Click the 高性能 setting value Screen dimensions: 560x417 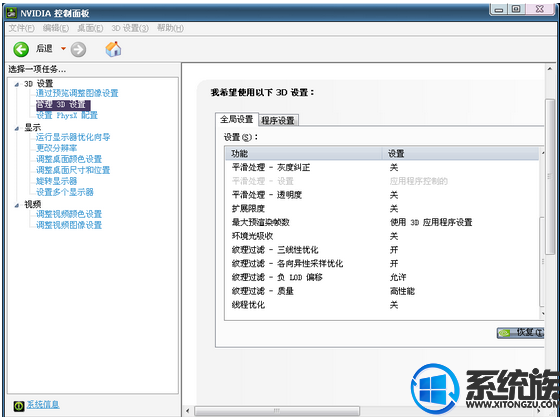coord(402,291)
